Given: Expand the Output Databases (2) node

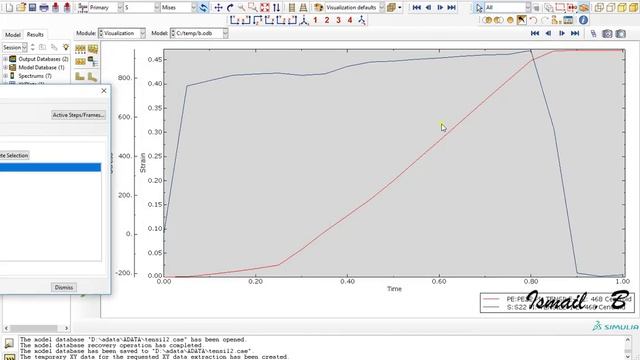Looking at the screenshot, I should coord(5,59).
